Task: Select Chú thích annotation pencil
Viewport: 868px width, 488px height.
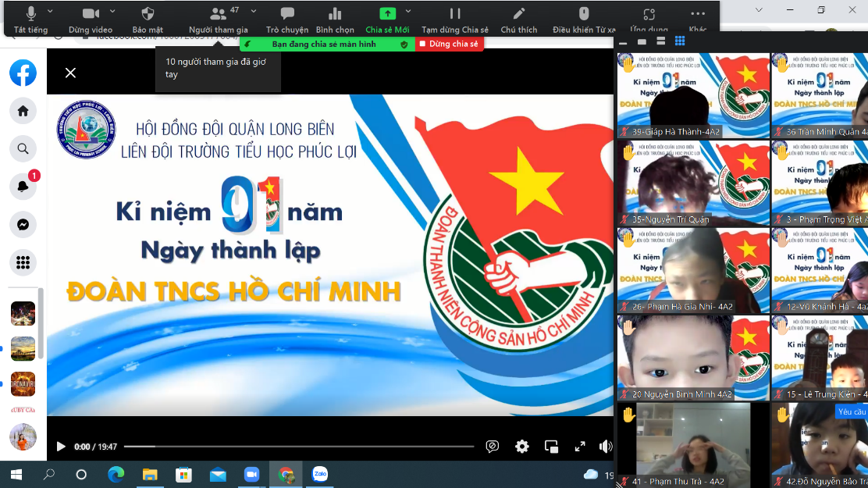Action: pyautogui.click(x=518, y=19)
